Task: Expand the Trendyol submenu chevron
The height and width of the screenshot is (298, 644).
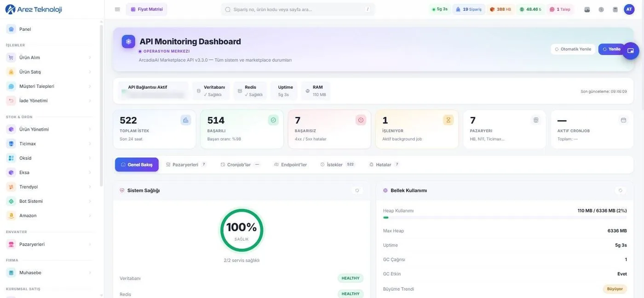Action: coord(90,187)
